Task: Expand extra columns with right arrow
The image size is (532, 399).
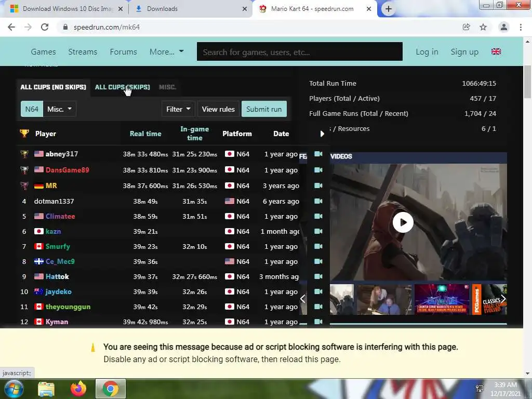Action: 322,134
